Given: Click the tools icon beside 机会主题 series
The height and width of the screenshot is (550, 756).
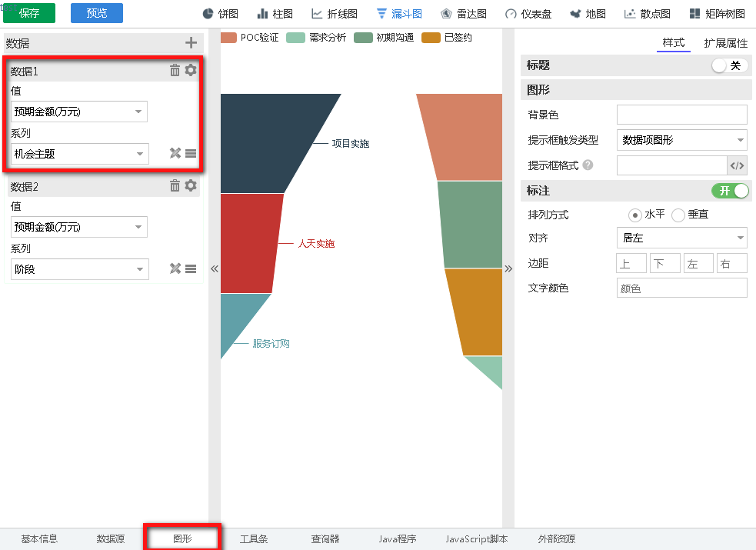Looking at the screenshot, I should click(x=175, y=153).
